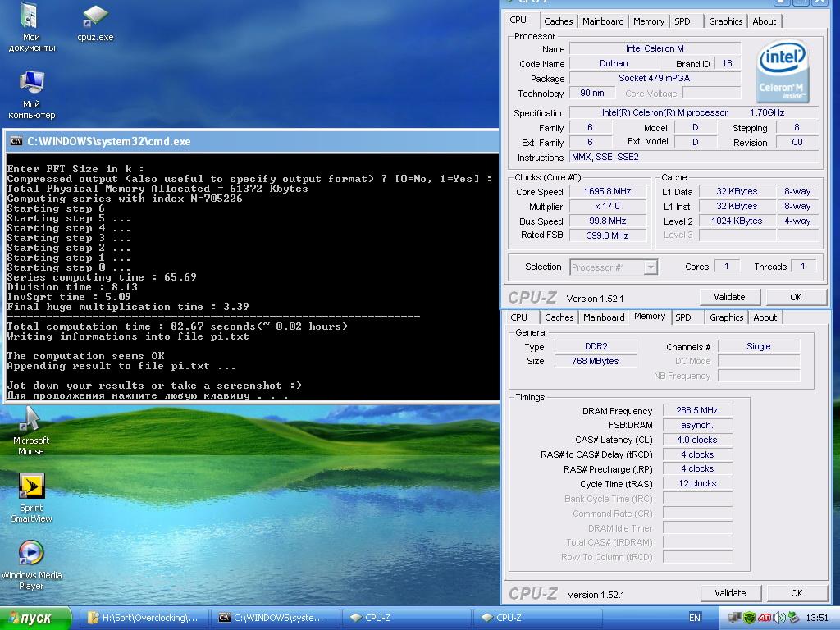Screen dimensions: 840x630
Task: Click the green shield tray icon
Action: [749, 618]
